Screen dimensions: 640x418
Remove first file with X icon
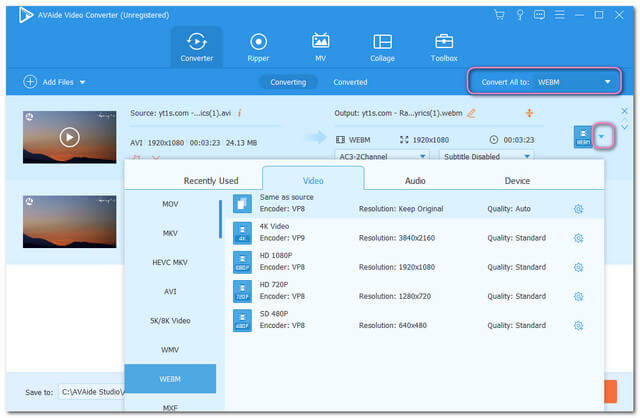pyautogui.click(x=624, y=111)
